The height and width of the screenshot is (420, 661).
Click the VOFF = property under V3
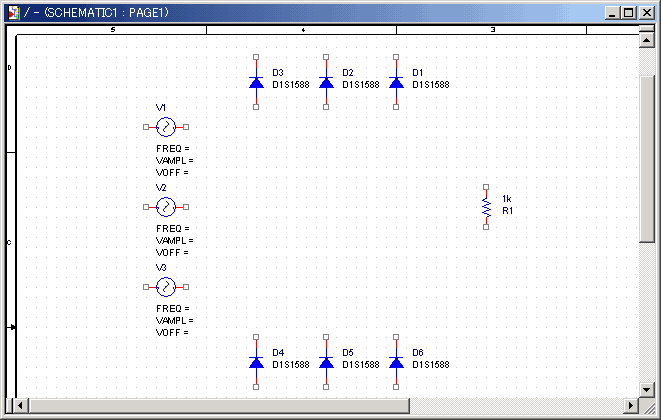tap(172, 332)
